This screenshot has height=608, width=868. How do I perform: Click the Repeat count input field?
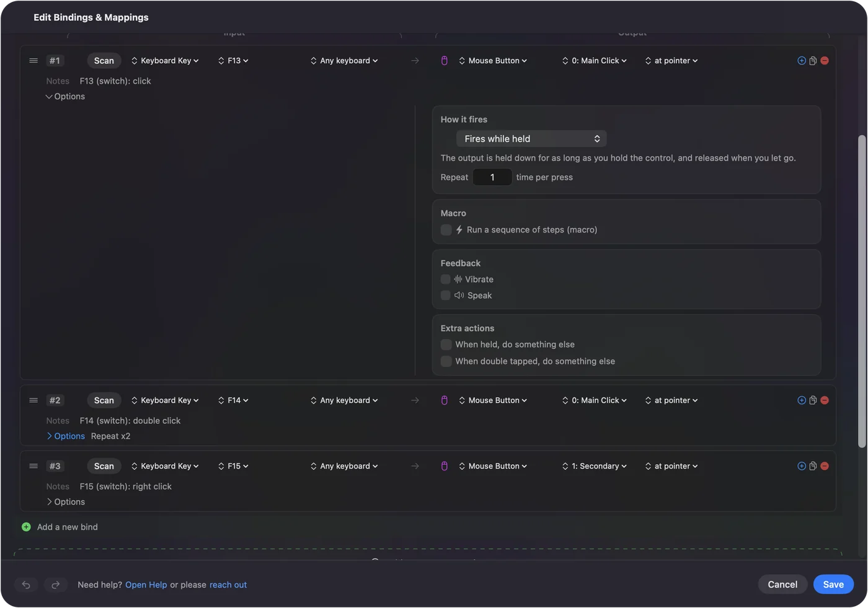(492, 177)
